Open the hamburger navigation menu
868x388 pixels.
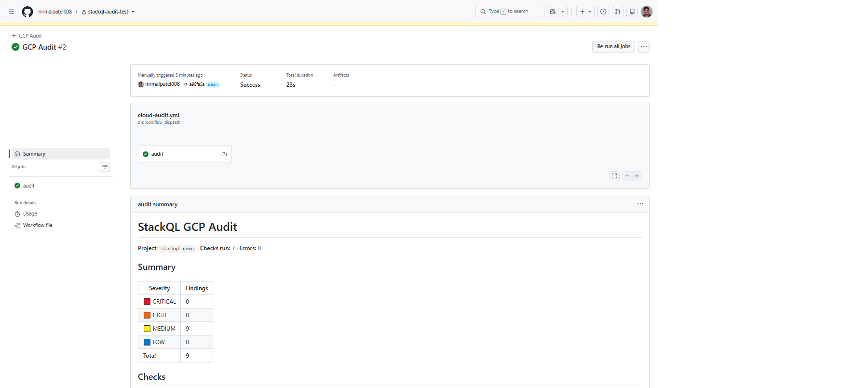[12, 12]
